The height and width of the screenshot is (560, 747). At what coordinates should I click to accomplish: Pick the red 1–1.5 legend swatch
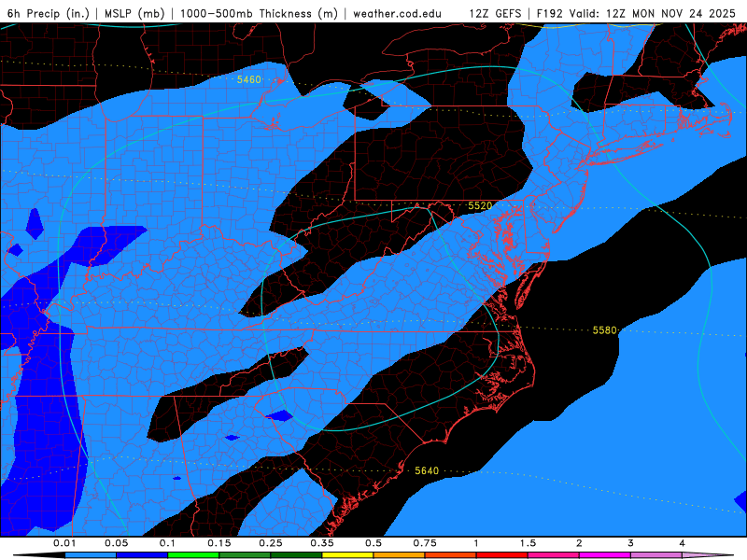coord(502,555)
